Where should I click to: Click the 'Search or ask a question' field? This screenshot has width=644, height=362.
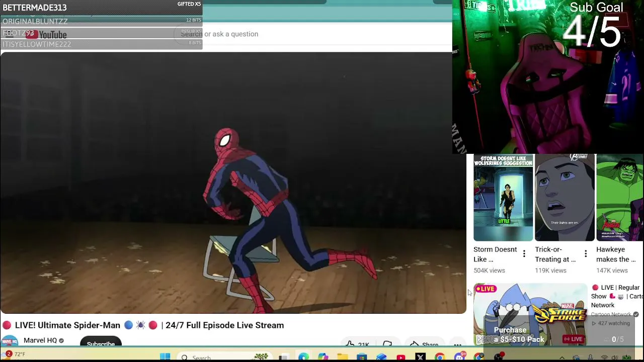pos(312,34)
